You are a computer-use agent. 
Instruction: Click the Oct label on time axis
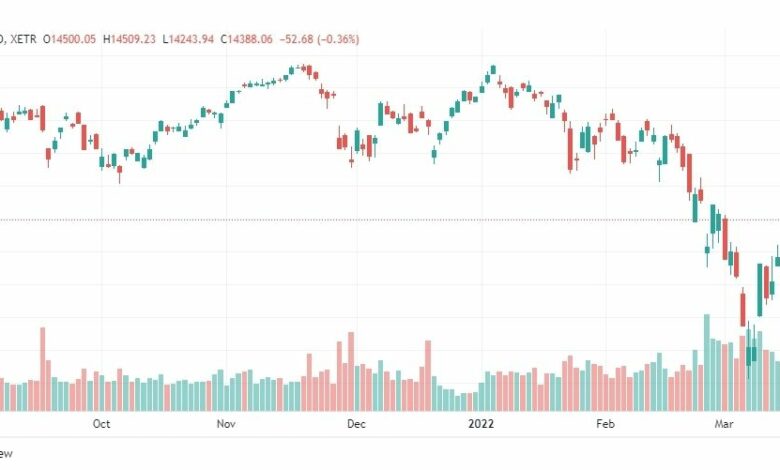(x=101, y=424)
